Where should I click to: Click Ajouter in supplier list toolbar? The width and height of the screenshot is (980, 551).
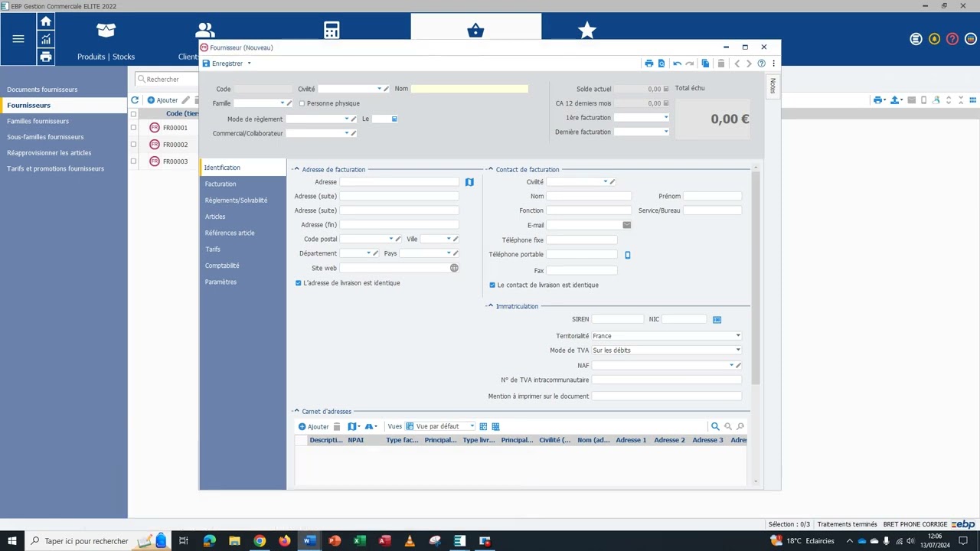pyautogui.click(x=163, y=100)
